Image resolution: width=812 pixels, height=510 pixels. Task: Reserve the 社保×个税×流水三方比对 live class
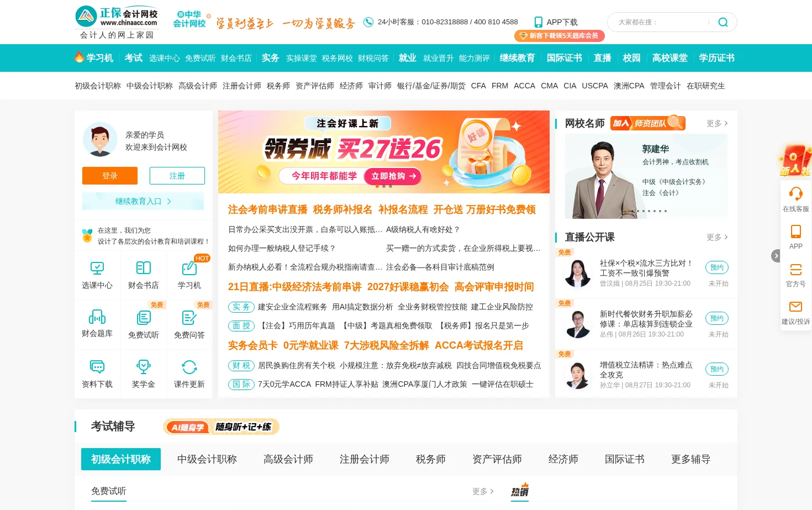717,267
